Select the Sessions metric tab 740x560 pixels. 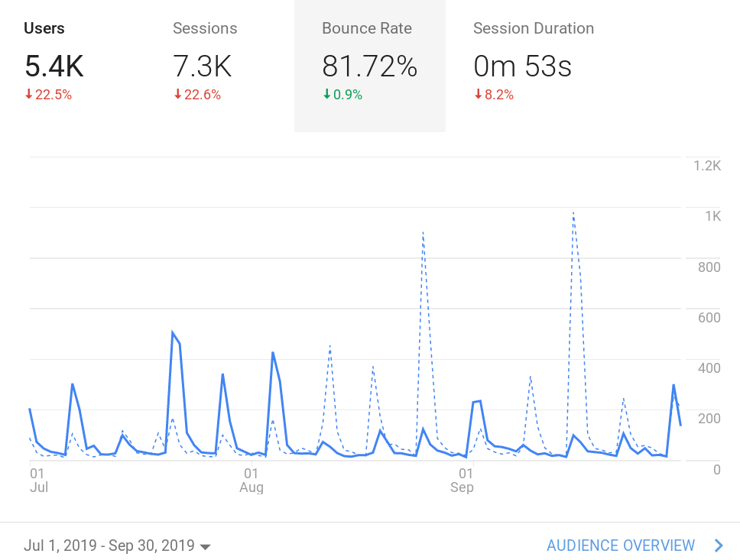222,66
